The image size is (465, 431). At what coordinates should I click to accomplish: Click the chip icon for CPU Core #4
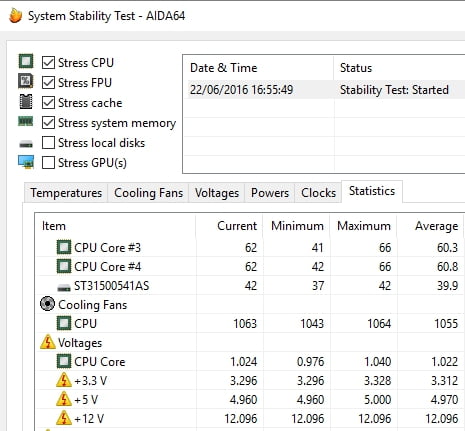pos(64,266)
